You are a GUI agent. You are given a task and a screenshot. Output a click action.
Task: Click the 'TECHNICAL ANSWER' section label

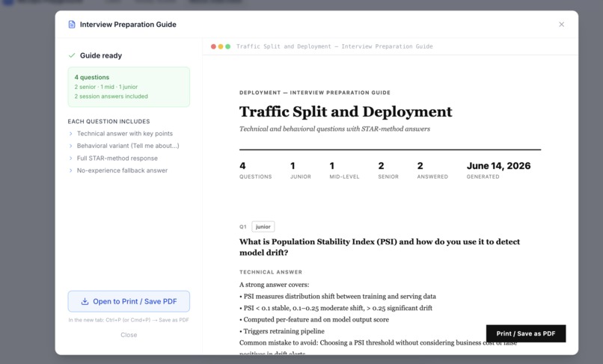click(x=271, y=272)
